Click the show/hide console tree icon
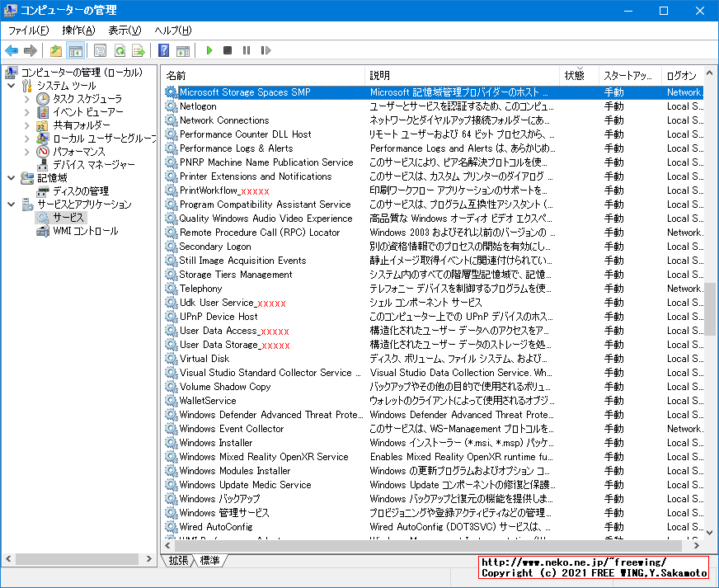 [x=75, y=50]
